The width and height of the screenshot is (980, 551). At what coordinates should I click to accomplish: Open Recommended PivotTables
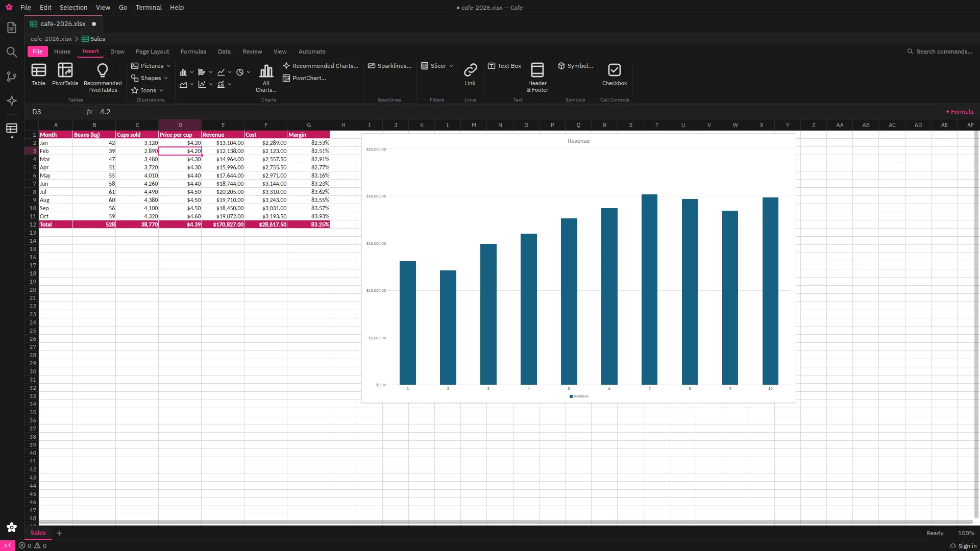coord(103,78)
